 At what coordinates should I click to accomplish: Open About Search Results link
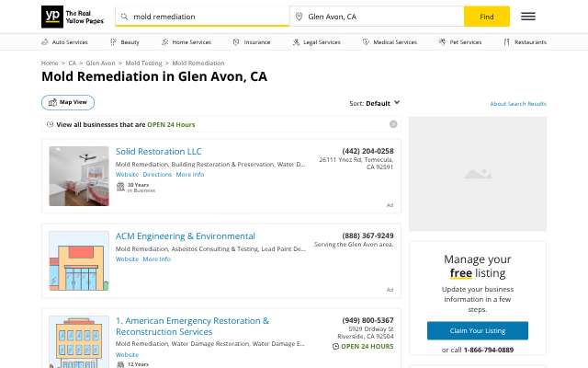(518, 104)
